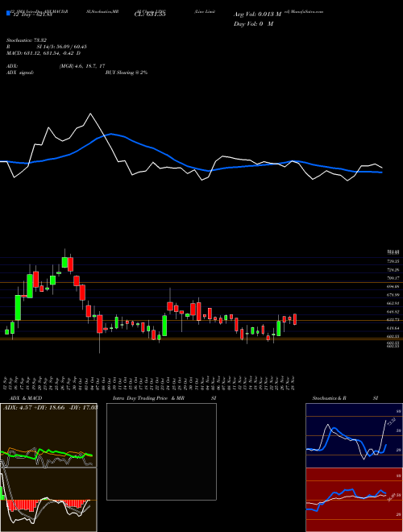Click the BUY Slowing @ 2% signal text
This screenshot has width=403, height=532.
[x=127, y=73]
